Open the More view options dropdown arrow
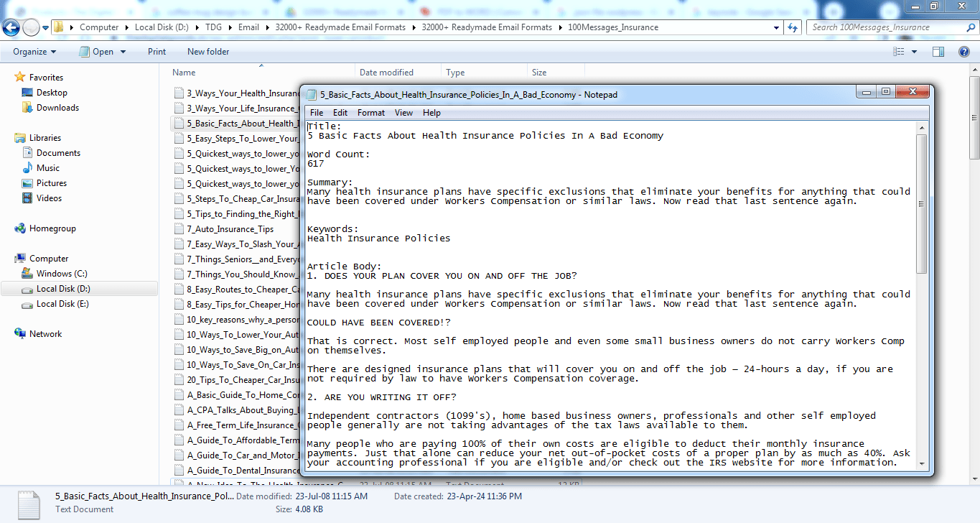Image resolution: width=980 pixels, height=523 pixels. (x=914, y=52)
